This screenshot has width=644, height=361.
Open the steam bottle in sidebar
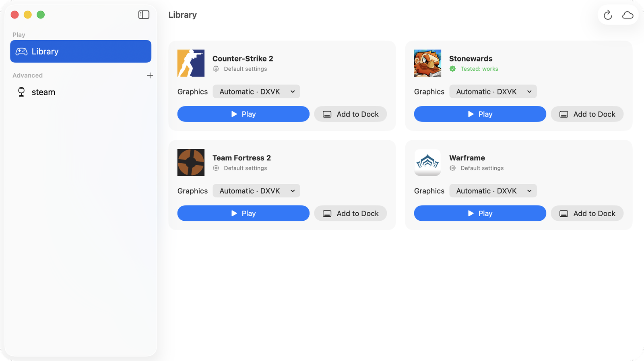pos(80,92)
